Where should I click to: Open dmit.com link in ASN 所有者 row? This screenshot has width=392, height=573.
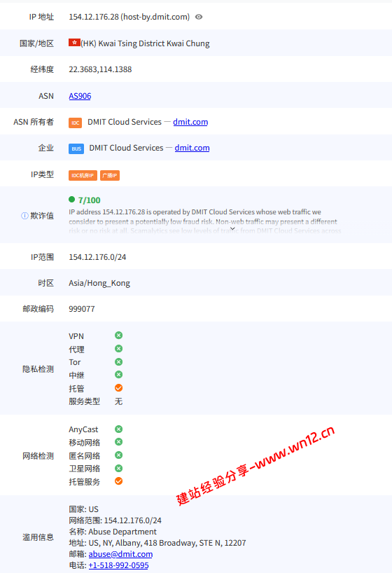(x=190, y=122)
